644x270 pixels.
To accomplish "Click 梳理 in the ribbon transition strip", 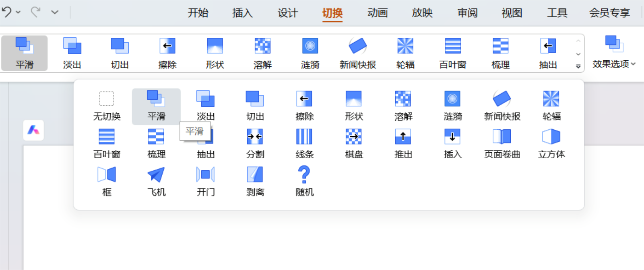I will (500, 53).
